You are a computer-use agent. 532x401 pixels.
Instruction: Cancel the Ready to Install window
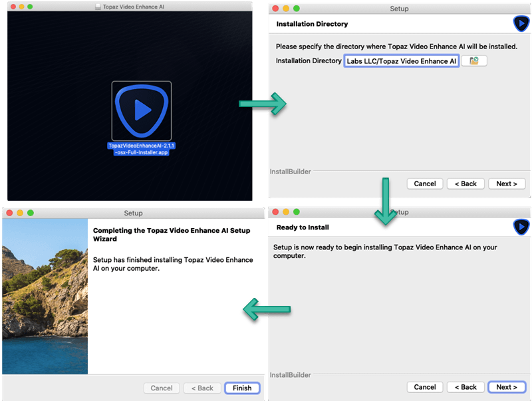point(425,387)
